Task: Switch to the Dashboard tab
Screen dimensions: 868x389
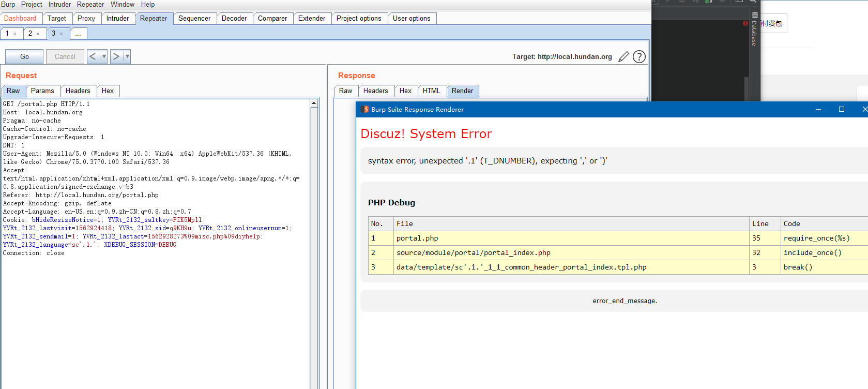Action: coord(20,18)
